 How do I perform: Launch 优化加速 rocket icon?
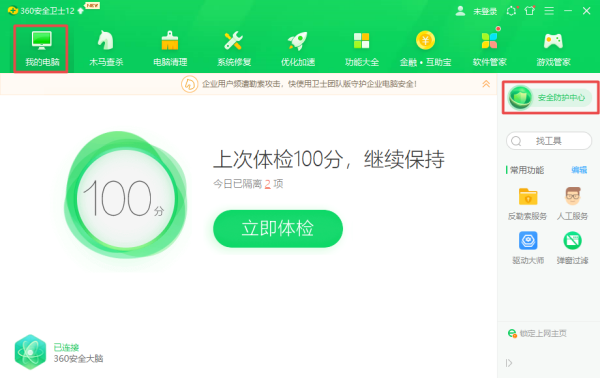click(298, 41)
